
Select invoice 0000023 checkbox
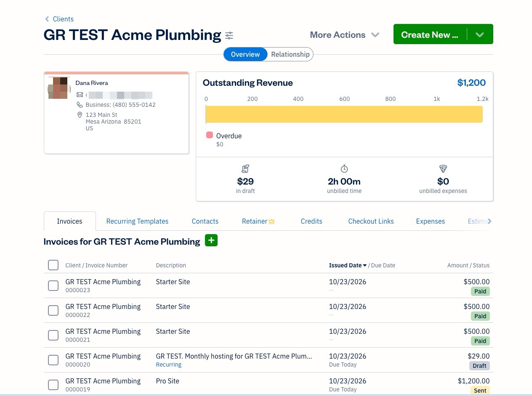click(x=53, y=285)
